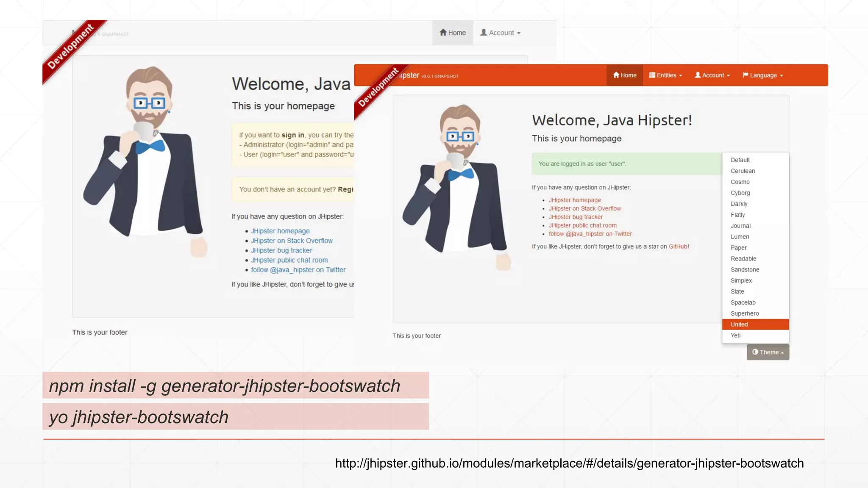
Task: Open blue follow @java_hipster on Twitter link
Action: [298, 270]
